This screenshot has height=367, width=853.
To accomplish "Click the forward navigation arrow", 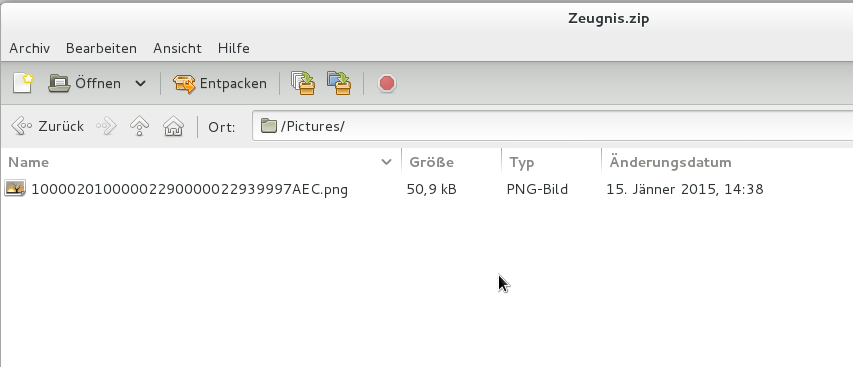I will click(x=106, y=126).
